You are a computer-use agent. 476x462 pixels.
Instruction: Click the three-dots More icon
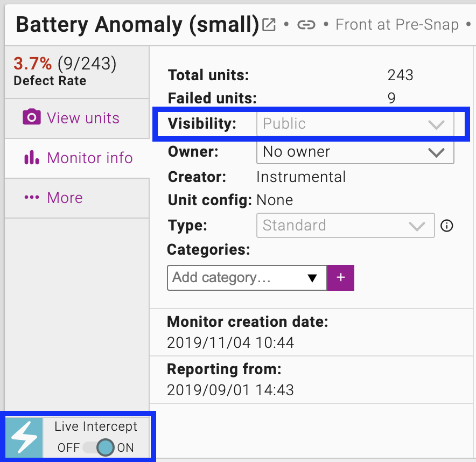pos(32,198)
